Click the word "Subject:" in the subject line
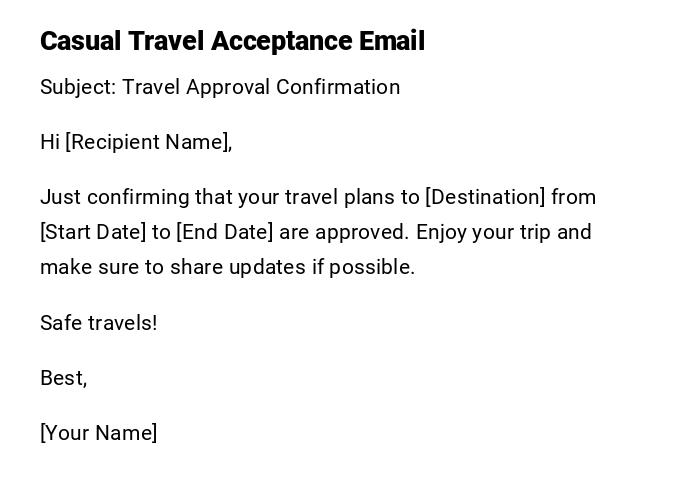700x495 pixels. tap(76, 87)
